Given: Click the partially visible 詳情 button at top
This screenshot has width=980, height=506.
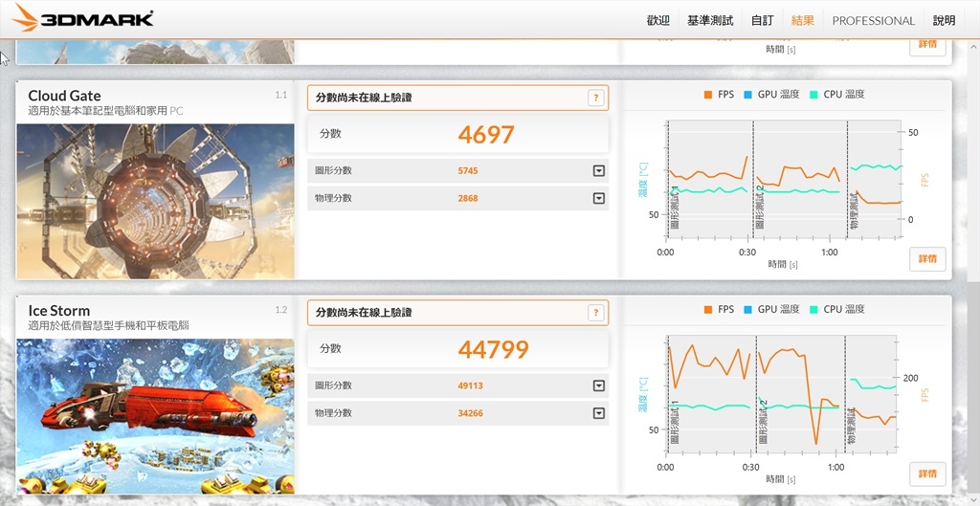Looking at the screenshot, I should [x=927, y=47].
